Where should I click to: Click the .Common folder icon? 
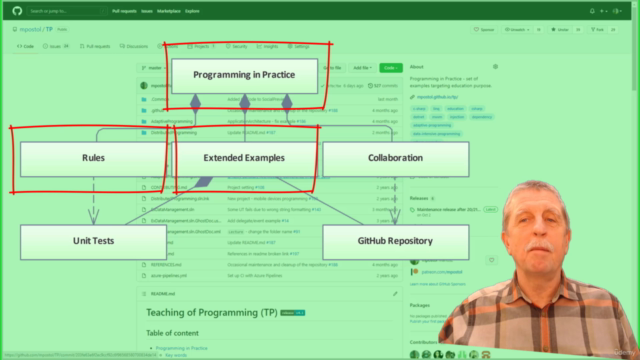pos(144,99)
